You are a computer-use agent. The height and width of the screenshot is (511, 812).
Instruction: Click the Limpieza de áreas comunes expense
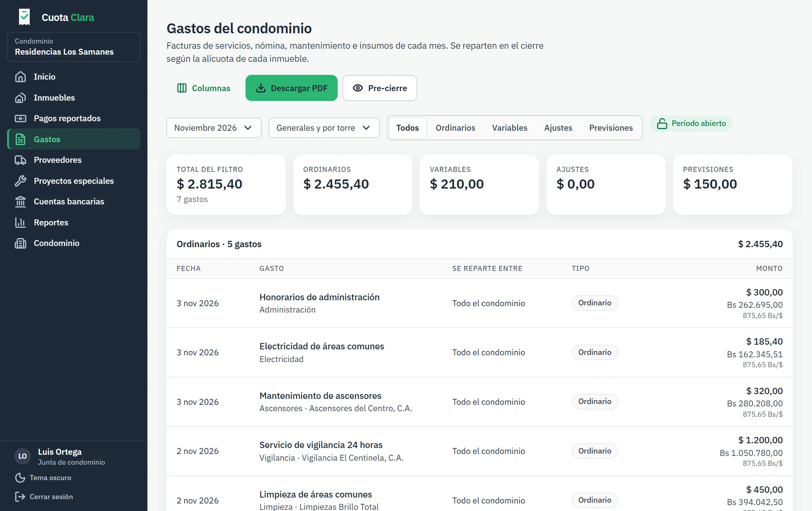click(x=316, y=494)
